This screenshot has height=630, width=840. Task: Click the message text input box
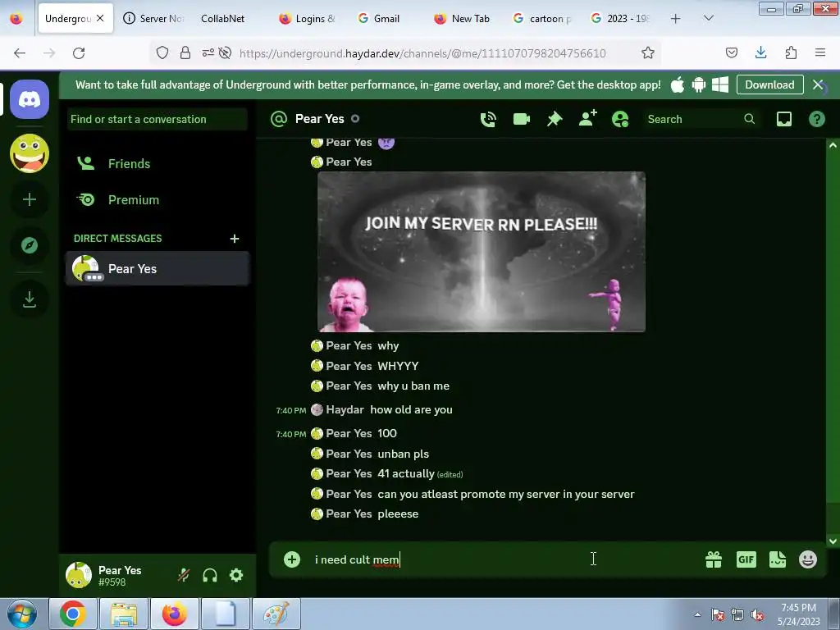(504, 559)
